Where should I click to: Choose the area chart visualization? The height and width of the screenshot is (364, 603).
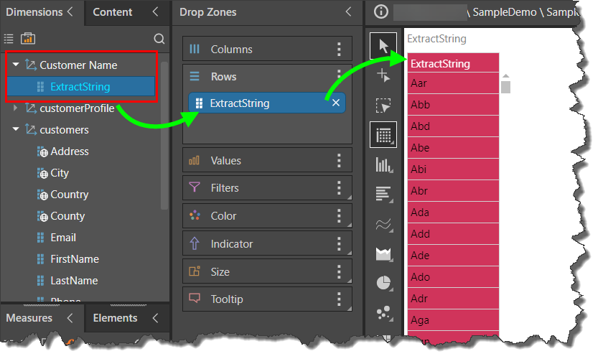click(x=383, y=254)
